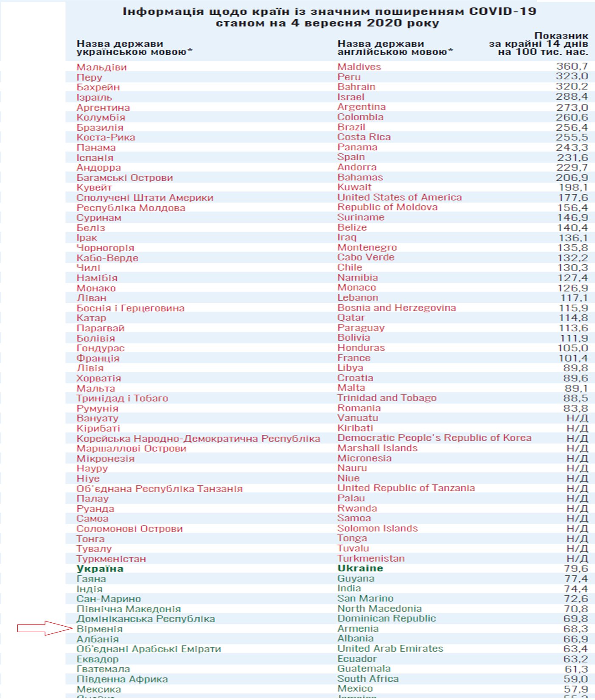Select the English name 'Lebanon'
The height and width of the screenshot is (700, 595).
pyautogui.click(x=358, y=297)
